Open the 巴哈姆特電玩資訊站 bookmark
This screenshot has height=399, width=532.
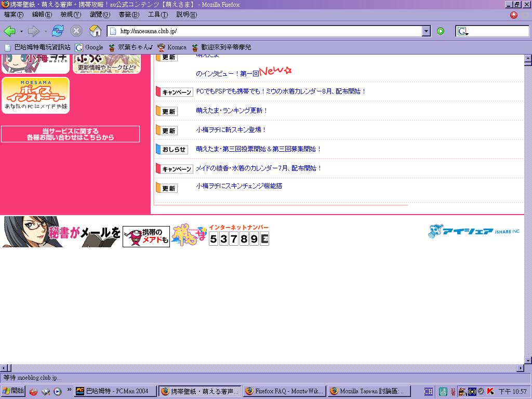pos(37,47)
